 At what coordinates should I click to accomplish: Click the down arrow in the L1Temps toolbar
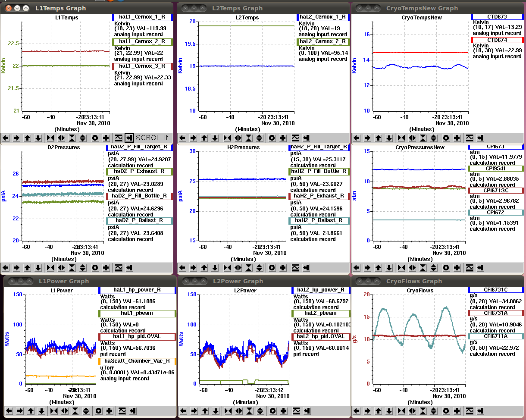[x=38, y=138]
